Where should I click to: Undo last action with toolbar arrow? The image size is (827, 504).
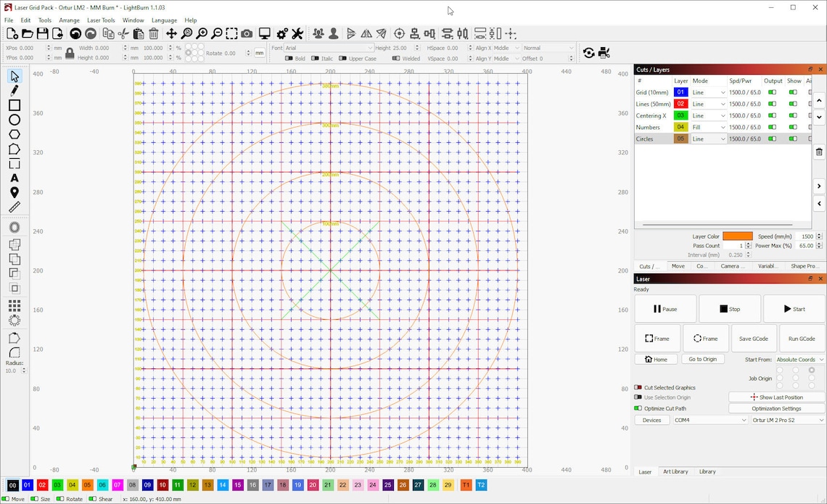[75, 34]
